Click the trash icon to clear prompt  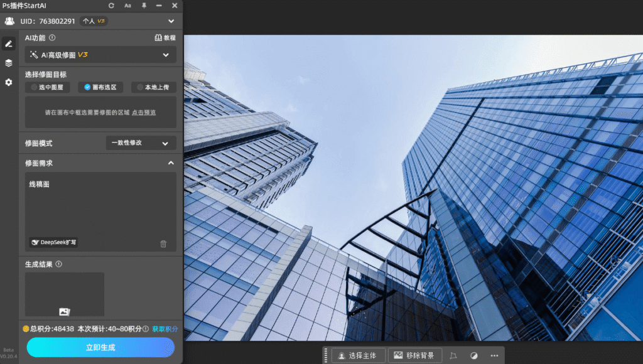click(163, 244)
